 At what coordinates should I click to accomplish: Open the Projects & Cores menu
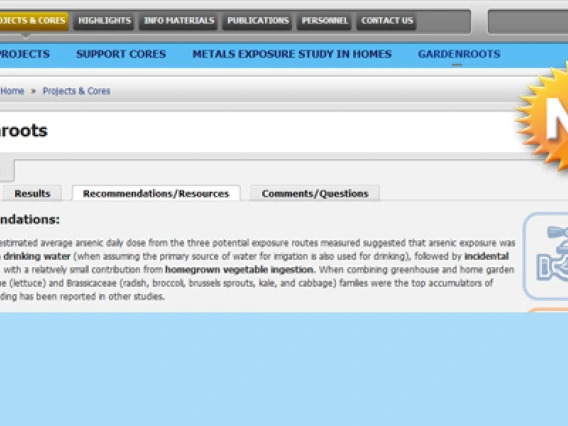pyautogui.click(x=33, y=21)
